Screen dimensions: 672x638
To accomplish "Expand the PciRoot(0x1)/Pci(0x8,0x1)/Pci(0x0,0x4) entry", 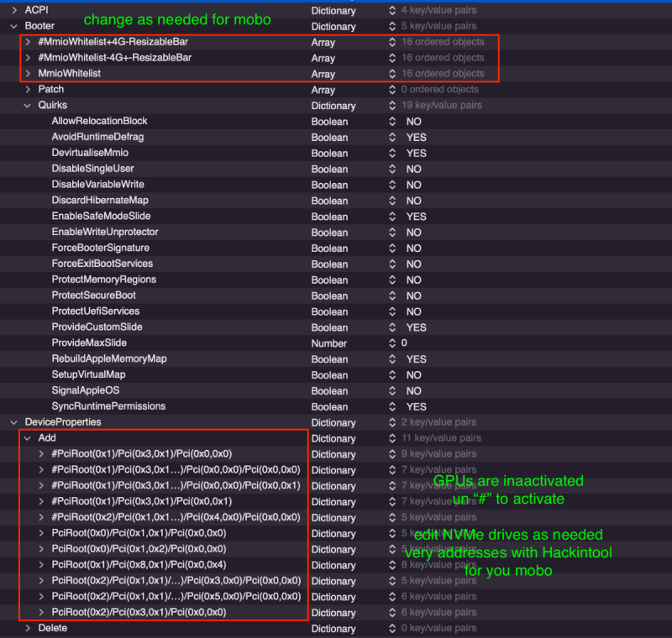I will click(x=39, y=565).
